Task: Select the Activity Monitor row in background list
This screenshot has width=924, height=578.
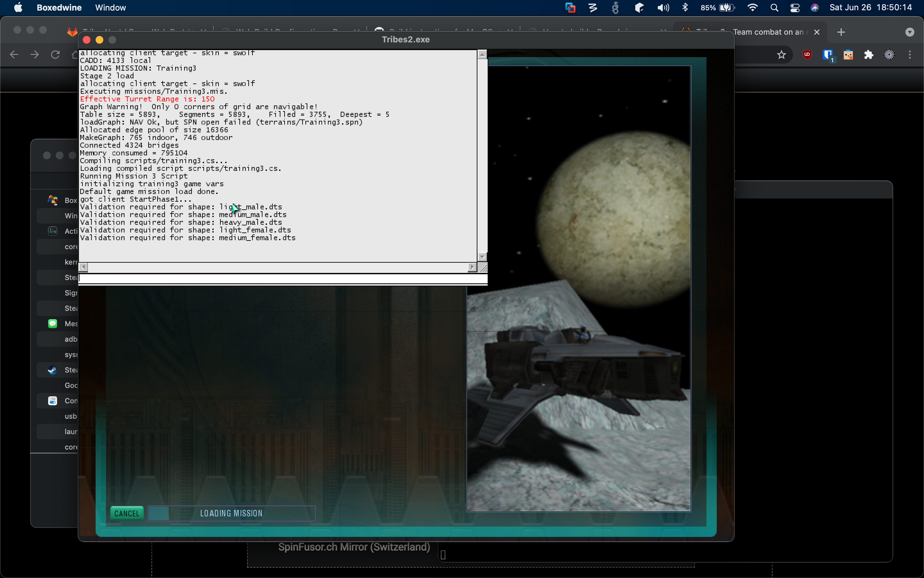Action: coord(57,231)
